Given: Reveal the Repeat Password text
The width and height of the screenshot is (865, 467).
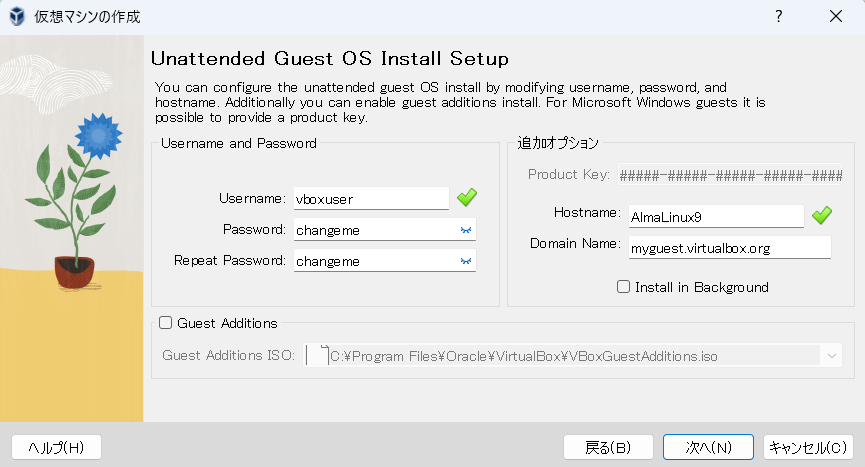Looking at the screenshot, I should point(465,261).
